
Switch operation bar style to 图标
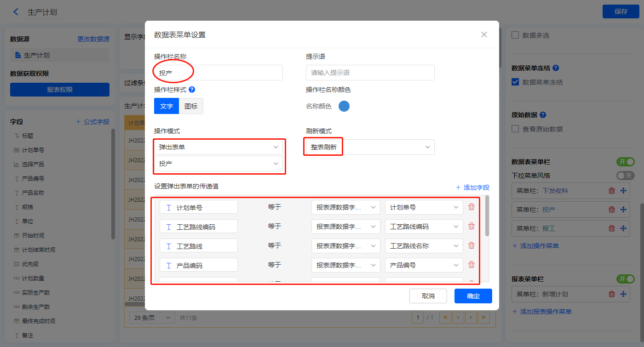[x=191, y=106]
